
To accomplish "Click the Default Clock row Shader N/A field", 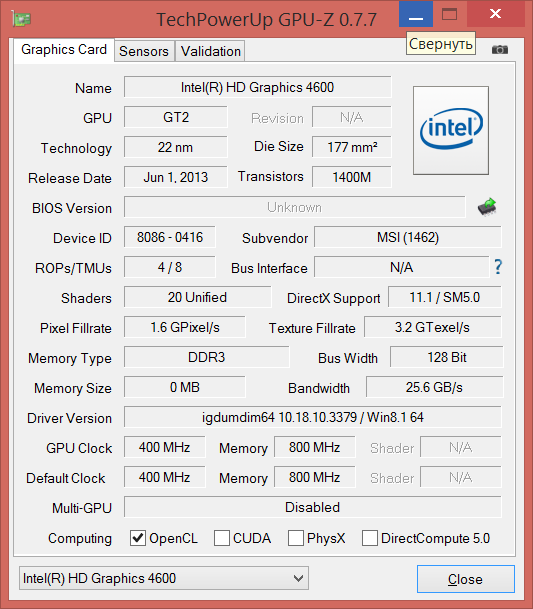I will click(461, 477).
